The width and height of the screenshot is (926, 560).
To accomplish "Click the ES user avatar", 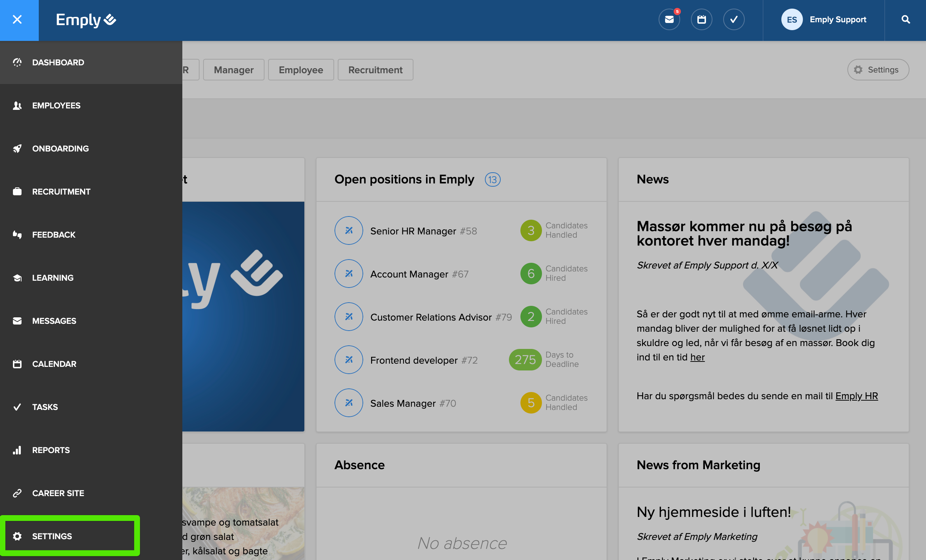I will coord(791,19).
